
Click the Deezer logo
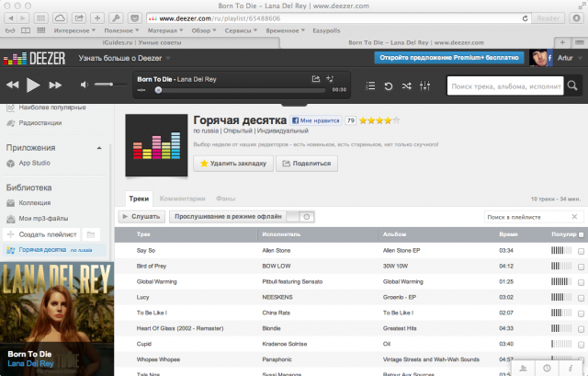34,59
